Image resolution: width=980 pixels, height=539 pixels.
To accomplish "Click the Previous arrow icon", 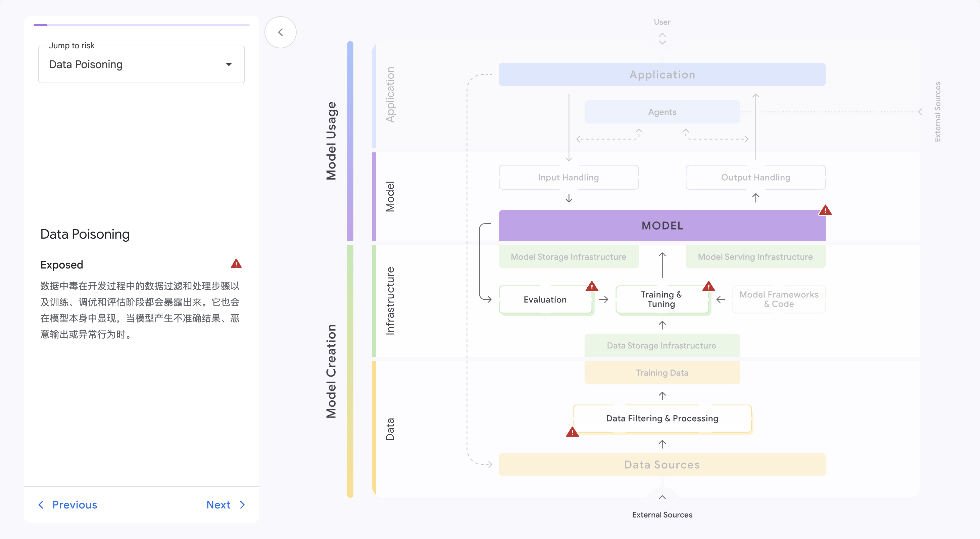I will point(41,505).
